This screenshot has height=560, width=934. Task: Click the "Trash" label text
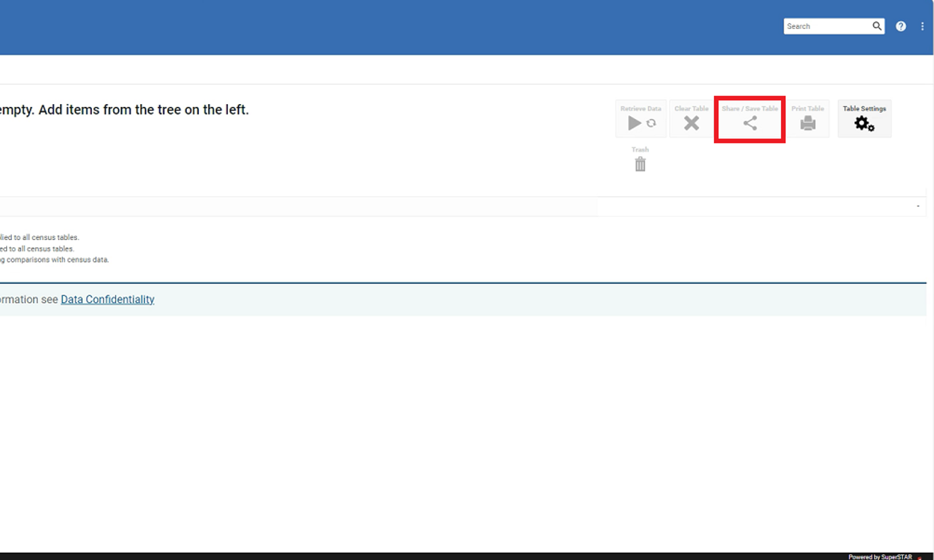point(640,149)
